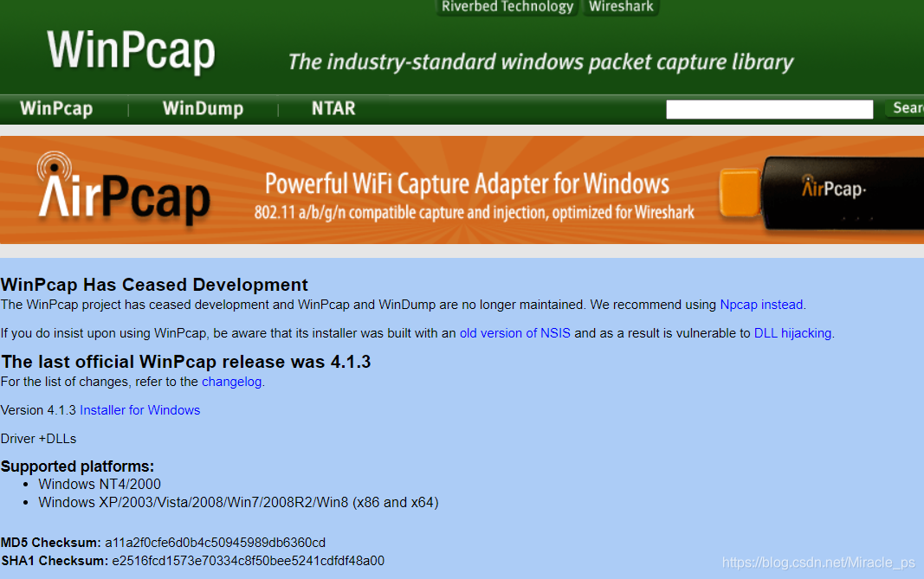Open the old version of NSIS link
This screenshot has height=579, width=924.
click(x=515, y=333)
